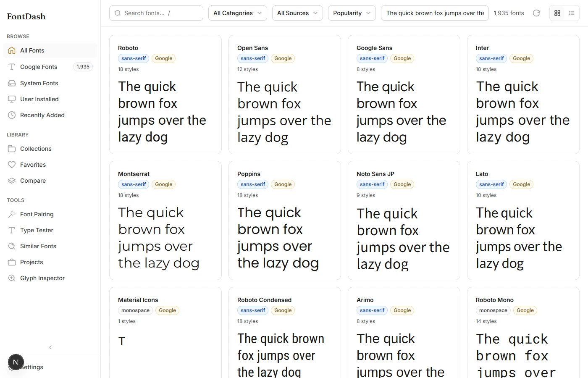The image size is (588, 378).
Task: Open the All Categories dropdown
Action: tap(237, 13)
